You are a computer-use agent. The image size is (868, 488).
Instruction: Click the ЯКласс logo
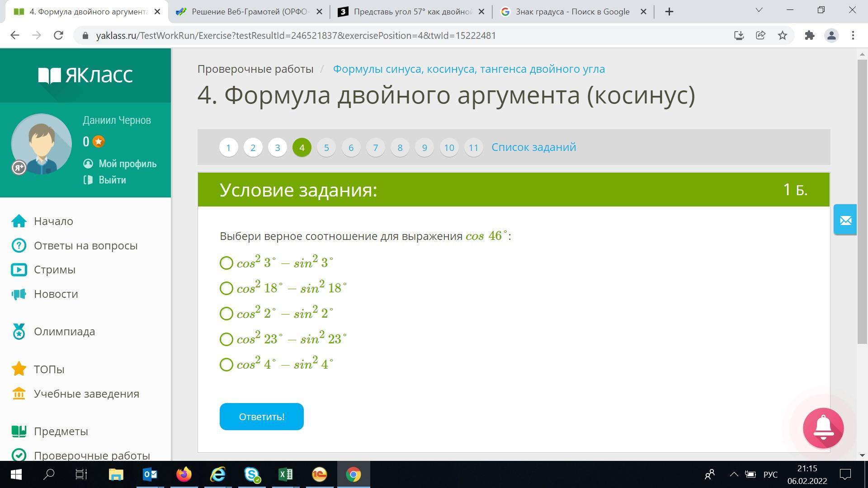[x=85, y=75]
